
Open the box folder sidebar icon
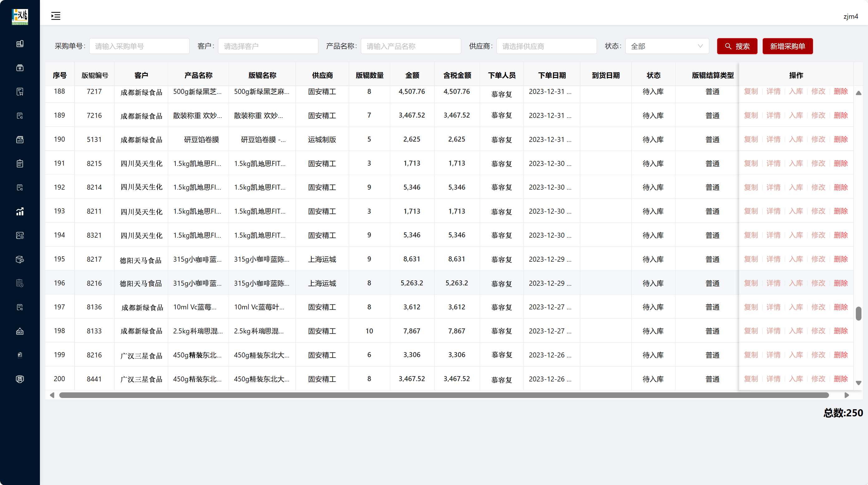pyautogui.click(x=20, y=139)
